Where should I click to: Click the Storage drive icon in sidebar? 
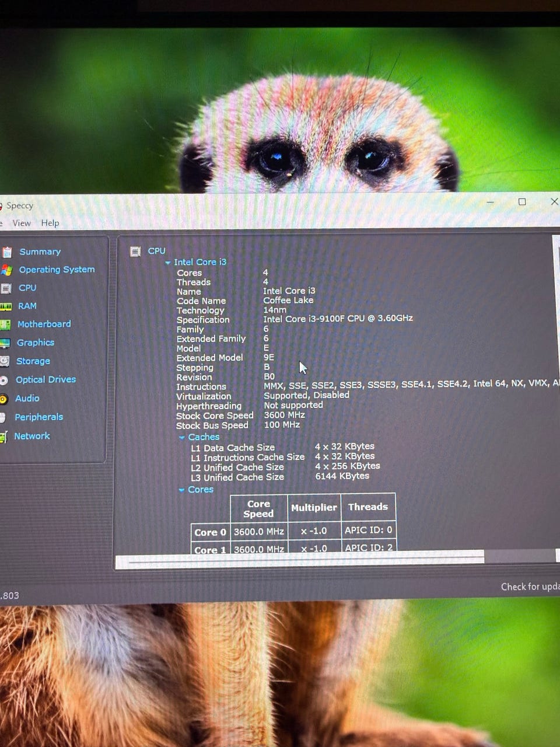click(5, 361)
